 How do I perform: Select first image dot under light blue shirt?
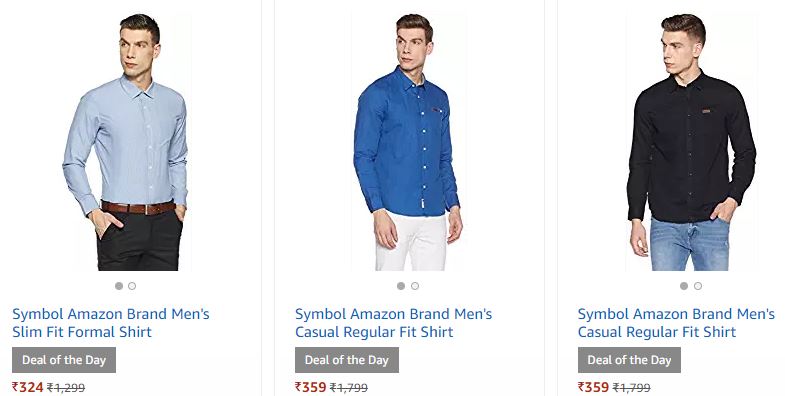[x=119, y=286]
